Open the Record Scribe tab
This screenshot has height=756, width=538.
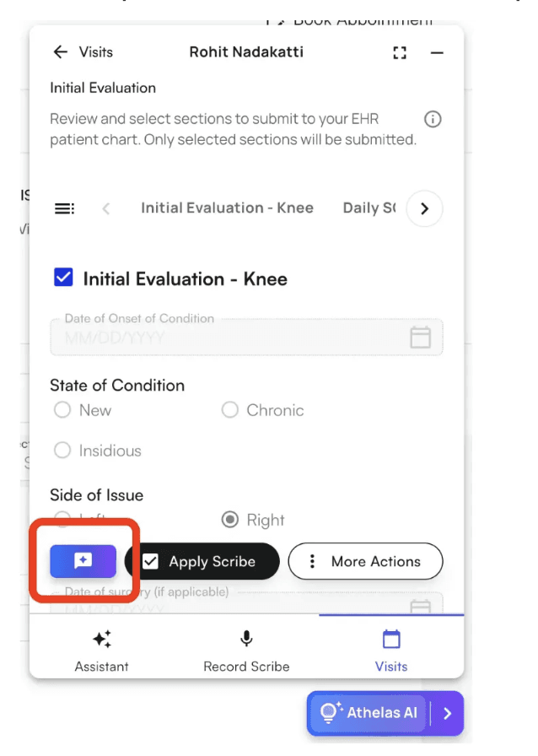246,651
